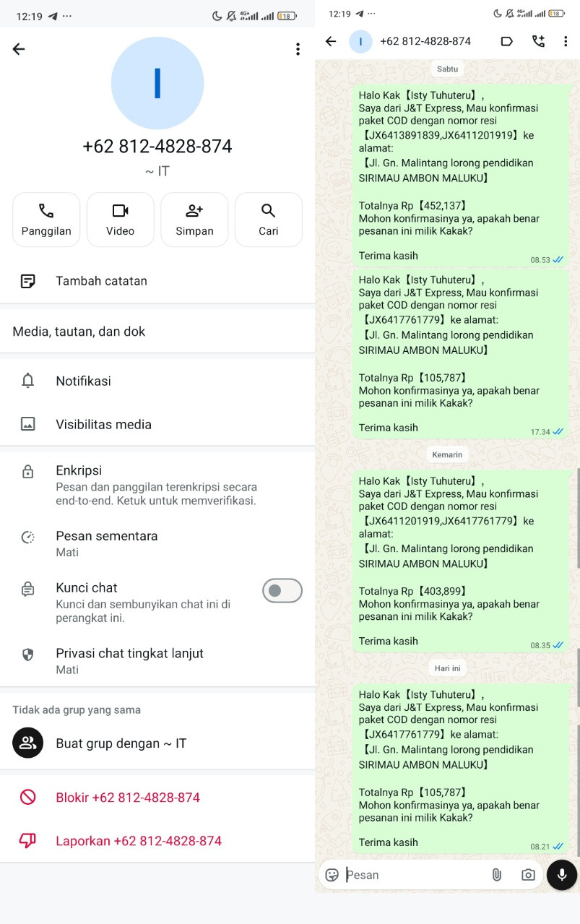Open Privasi chat tingkat lanjut
Image resolution: width=580 pixels, height=924 pixels.
pyautogui.click(x=157, y=660)
